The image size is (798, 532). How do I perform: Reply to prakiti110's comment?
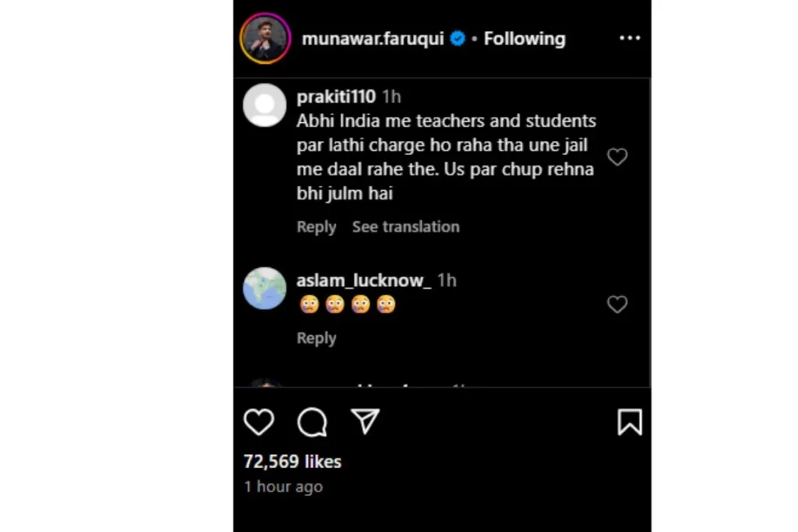pos(316,227)
